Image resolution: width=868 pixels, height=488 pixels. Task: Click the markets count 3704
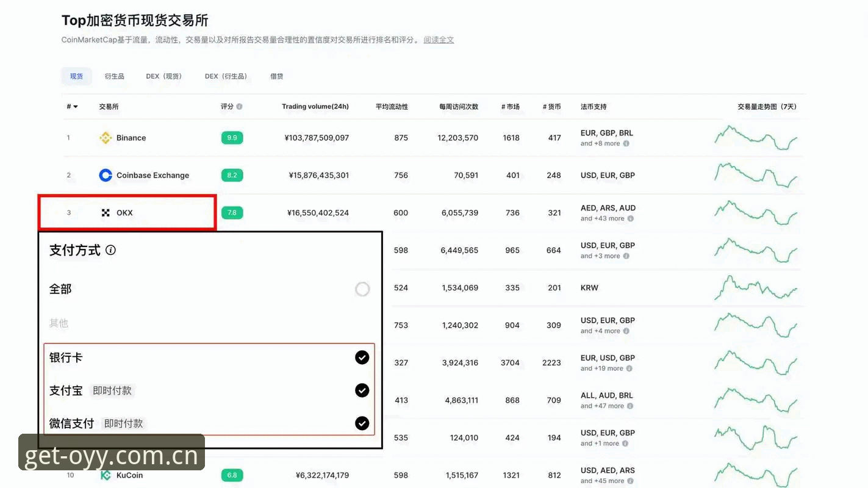510,363
